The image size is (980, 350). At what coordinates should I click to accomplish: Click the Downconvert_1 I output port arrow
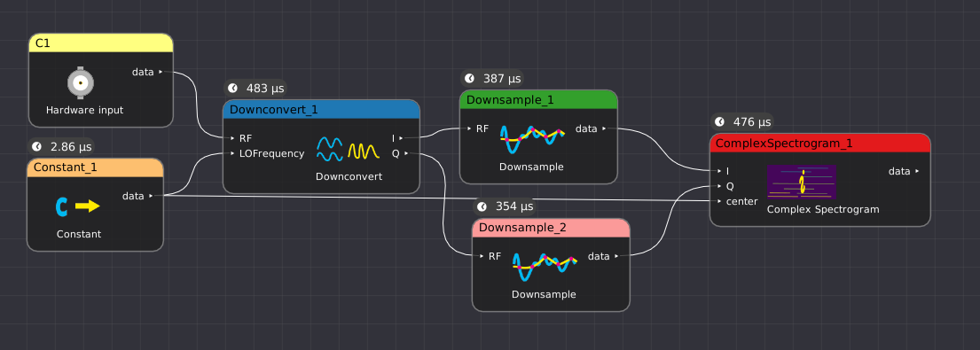401,138
